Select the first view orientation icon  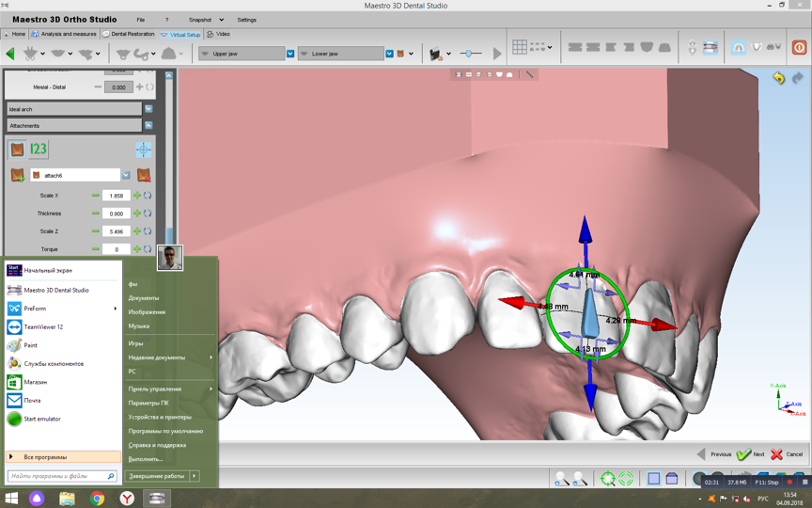pos(575,47)
